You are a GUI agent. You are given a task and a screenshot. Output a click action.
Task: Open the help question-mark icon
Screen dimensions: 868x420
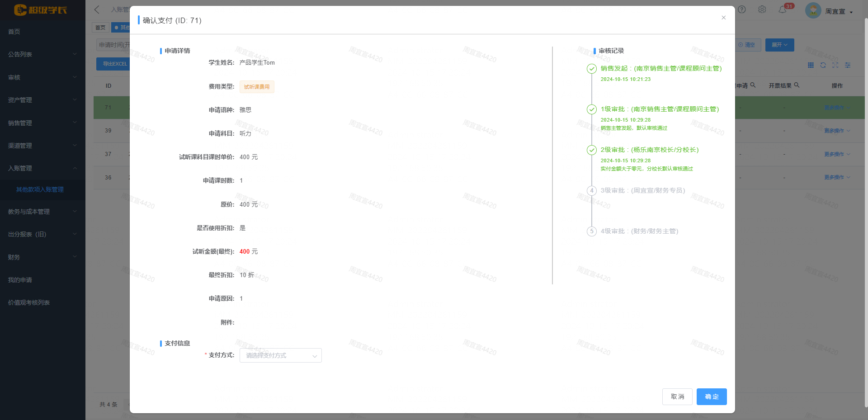tap(742, 9)
